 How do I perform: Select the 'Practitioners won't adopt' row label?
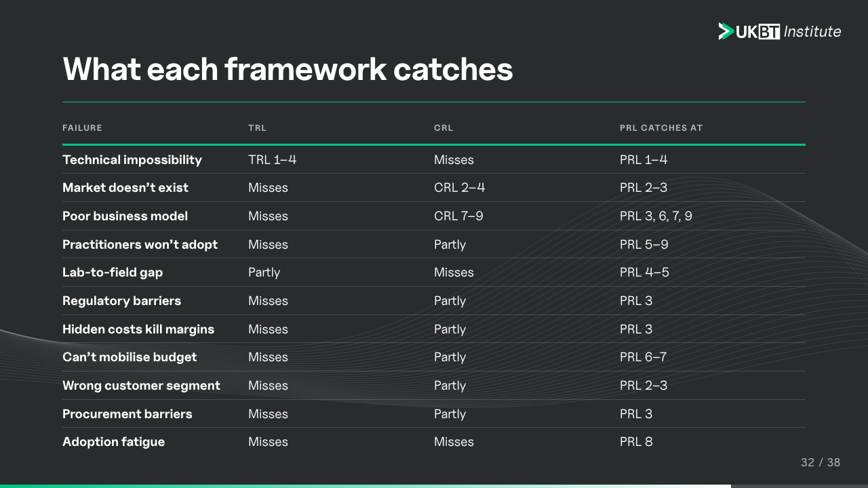pyautogui.click(x=140, y=245)
